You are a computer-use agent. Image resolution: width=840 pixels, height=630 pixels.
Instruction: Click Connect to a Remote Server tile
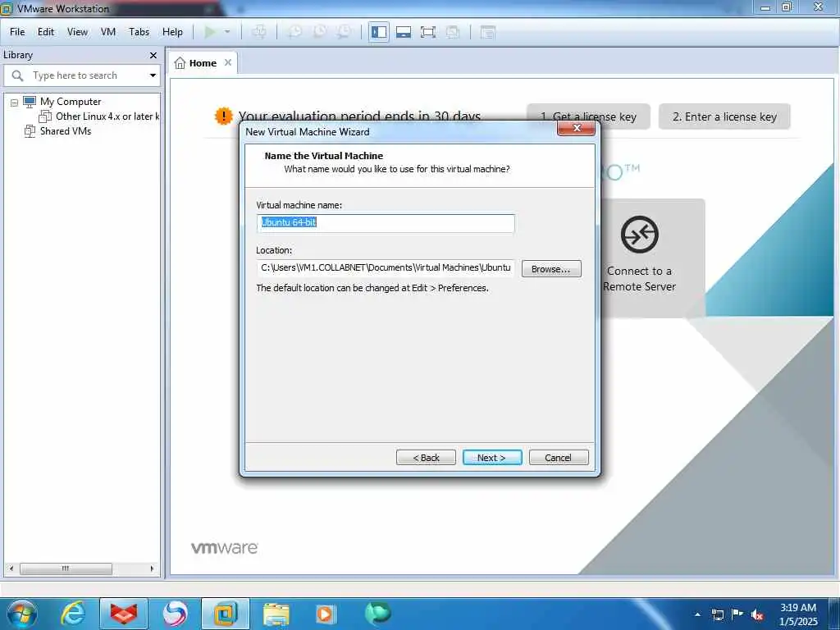[x=640, y=258]
